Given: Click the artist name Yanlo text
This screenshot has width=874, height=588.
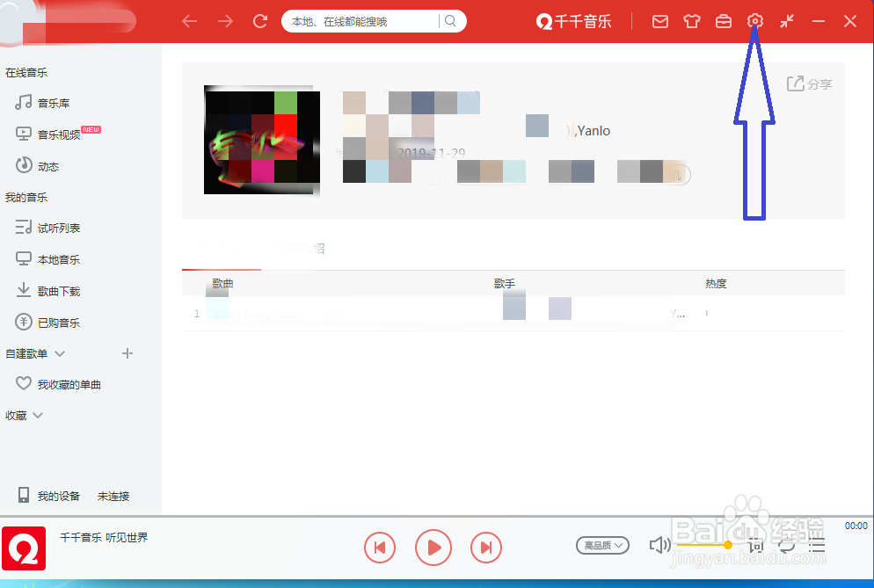Looking at the screenshot, I should coord(594,130).
